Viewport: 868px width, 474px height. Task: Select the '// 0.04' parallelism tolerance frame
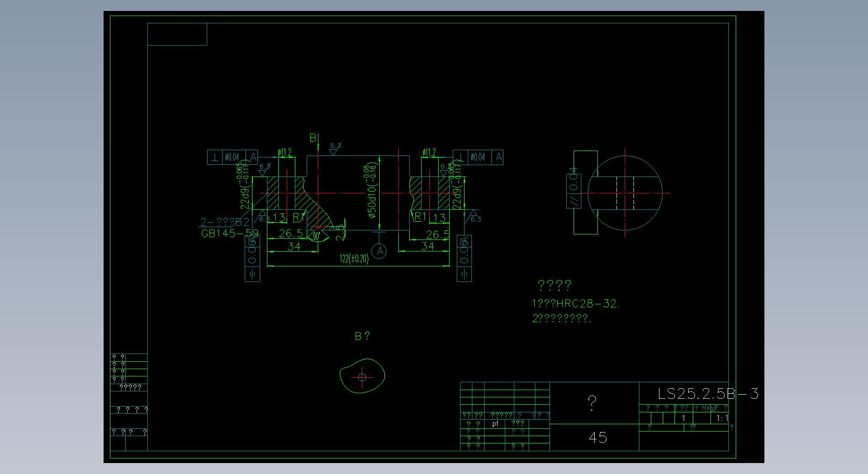[574, 188]
